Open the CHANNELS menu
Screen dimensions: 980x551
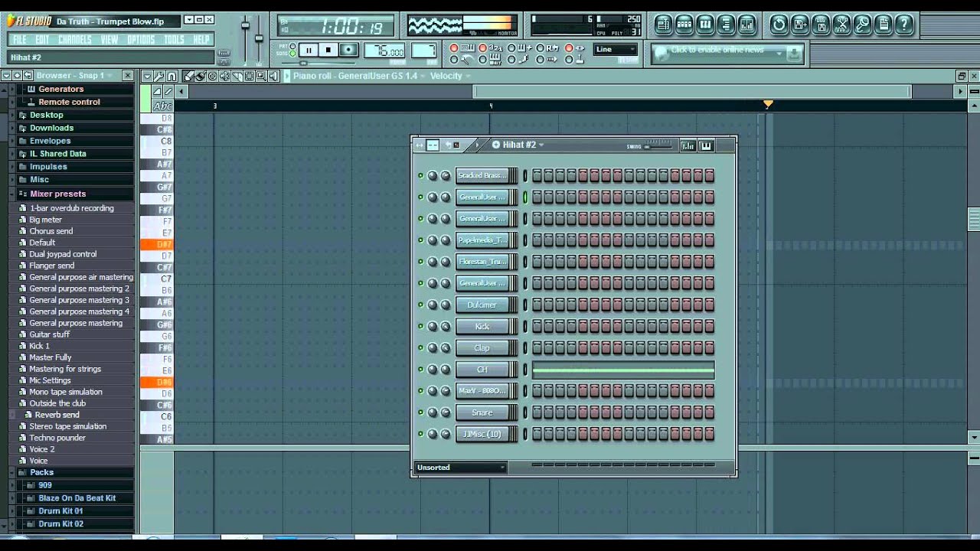pos(74,40)
